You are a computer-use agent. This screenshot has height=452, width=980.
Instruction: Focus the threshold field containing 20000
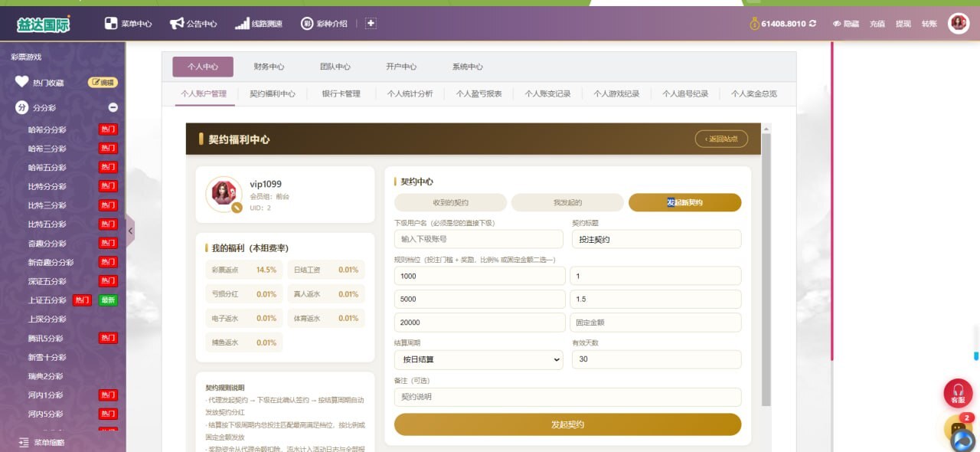479,323
